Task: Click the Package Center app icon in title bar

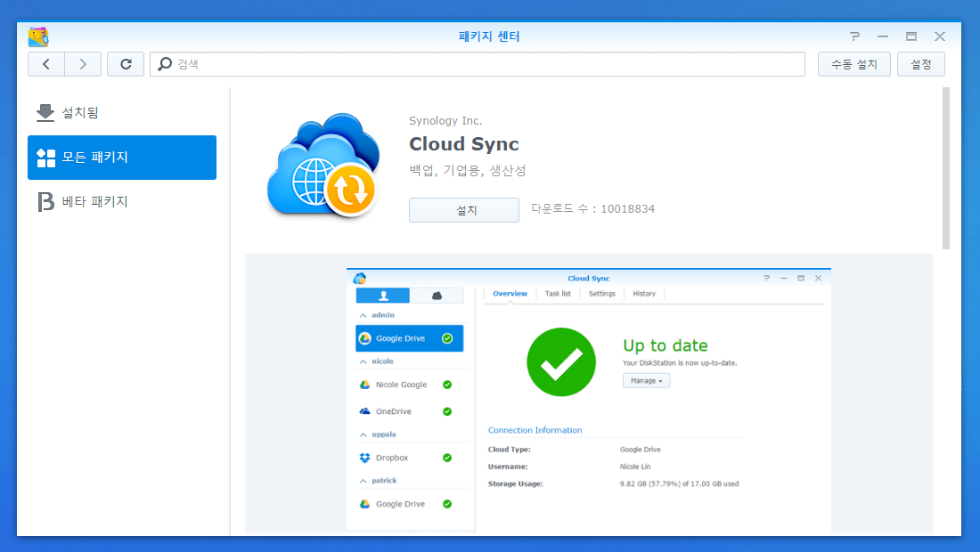Action: [38, 37]
